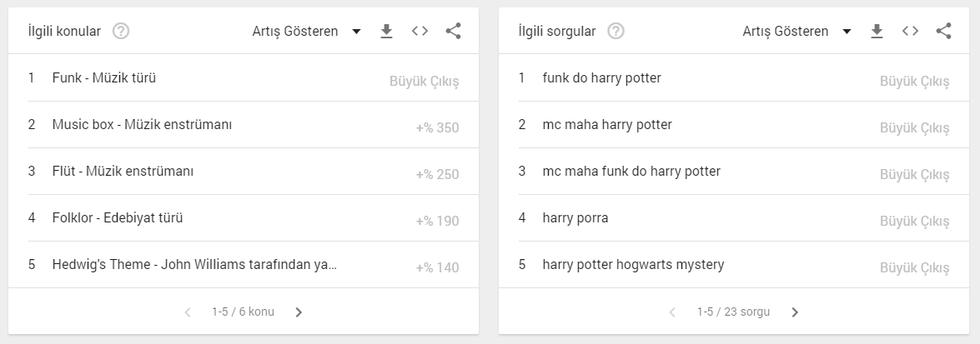The height and width of the screenshot is (344, 980).
Task: Go to previous page of konular
Action: 188,312
